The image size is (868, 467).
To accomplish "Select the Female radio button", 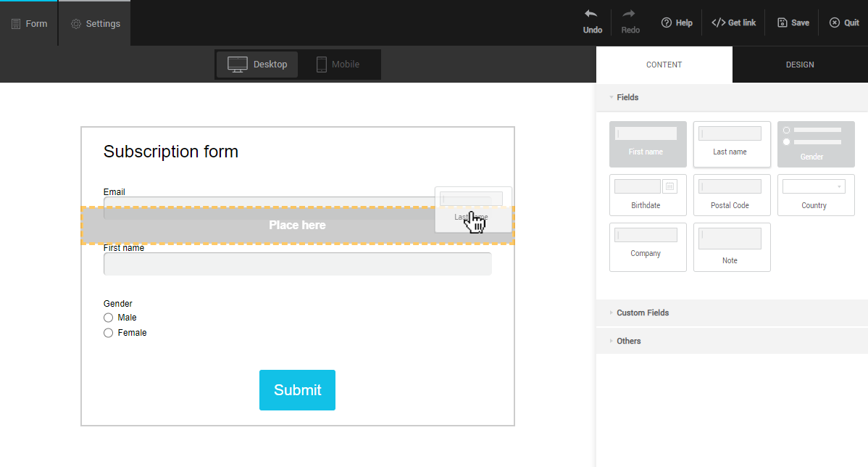I will 109,333.
